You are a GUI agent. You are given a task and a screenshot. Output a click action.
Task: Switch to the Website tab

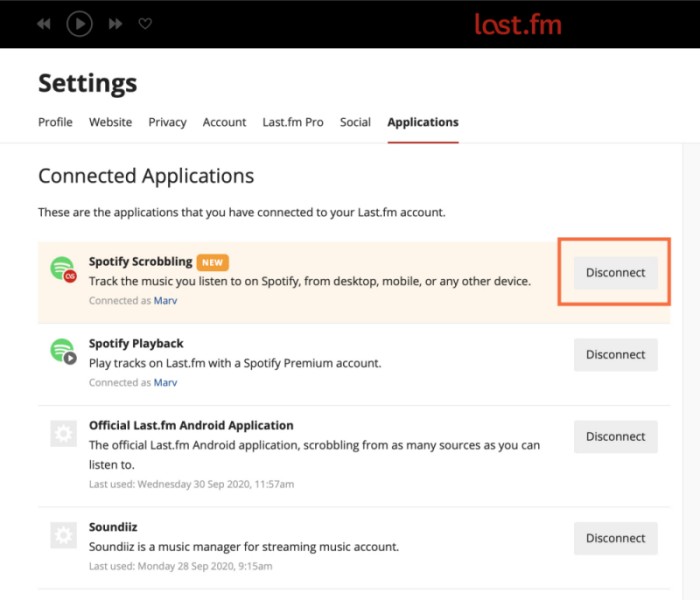click(x=110, y=122)
